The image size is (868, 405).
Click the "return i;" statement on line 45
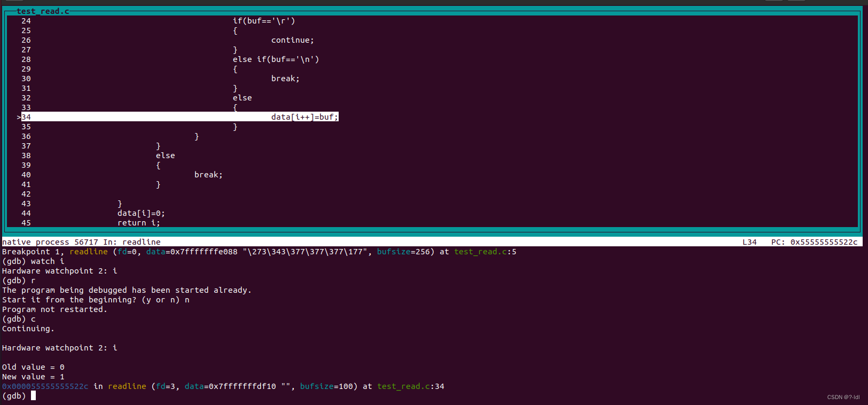(x=139, y=223)
